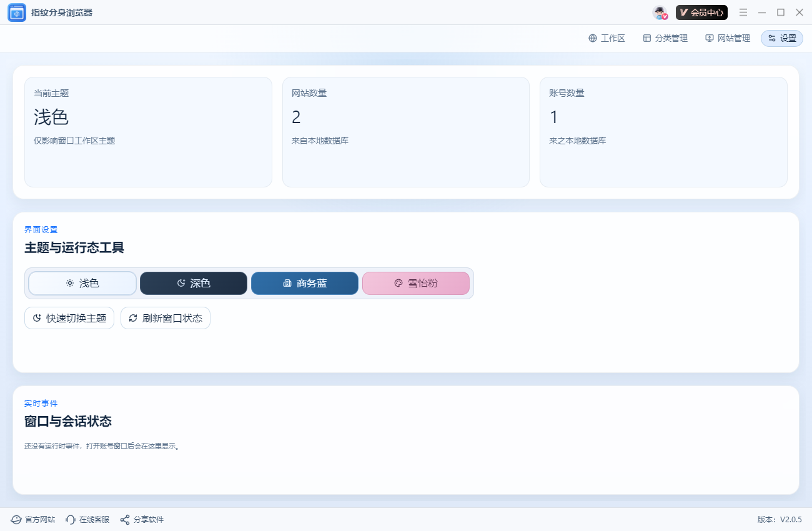Click the 指纹分身浏览器 window title text

(x=62, y=12)
